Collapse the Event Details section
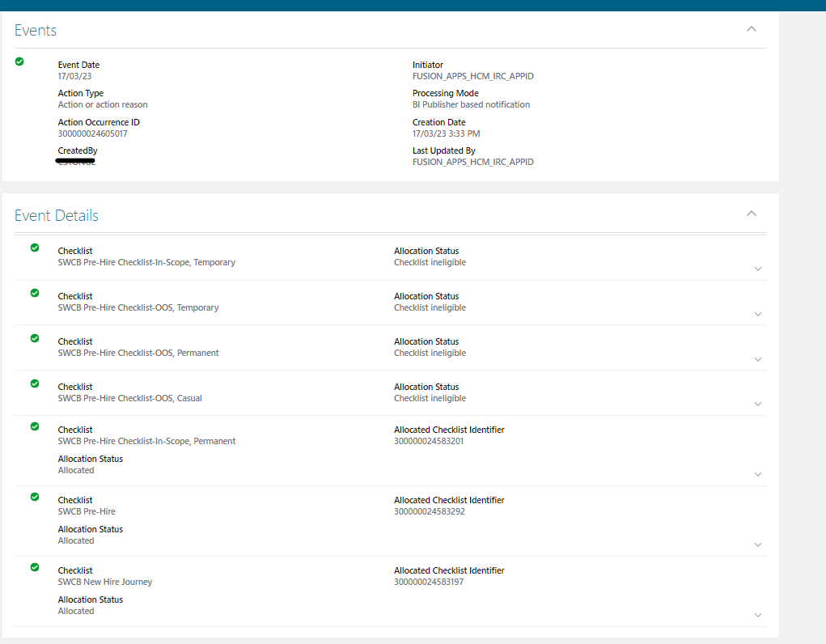Screen dimensions: 826x644 click(751, 213)
